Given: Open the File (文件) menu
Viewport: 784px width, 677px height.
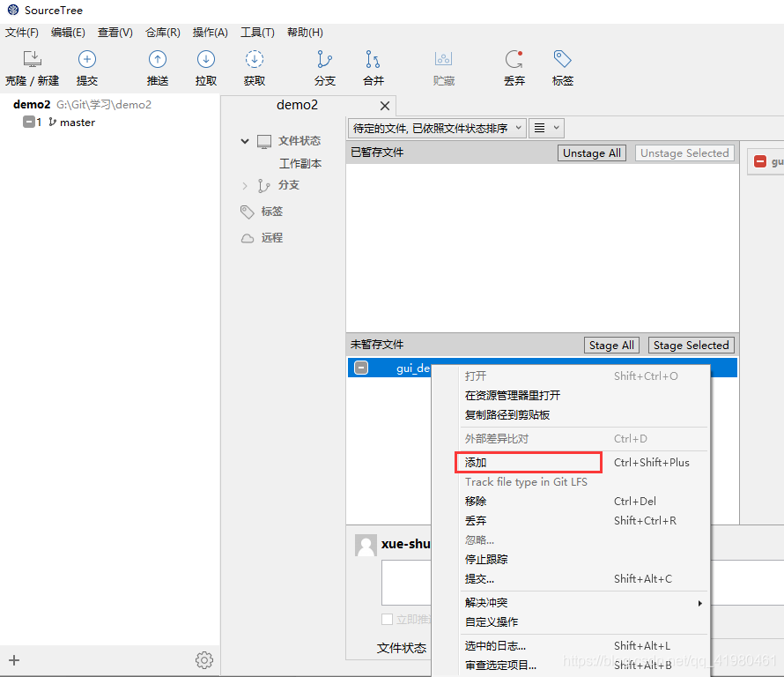Looking at the screenshot, I should point(21,33).
